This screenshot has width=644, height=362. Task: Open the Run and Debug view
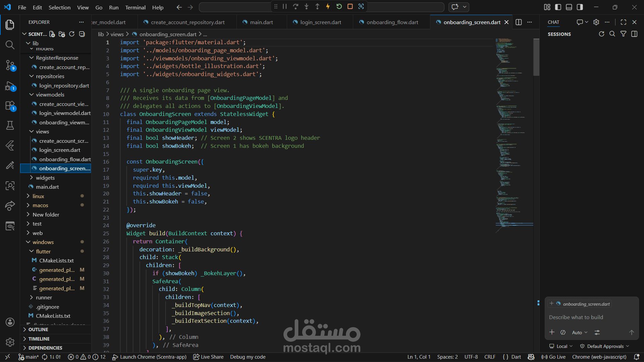point(10,86)
